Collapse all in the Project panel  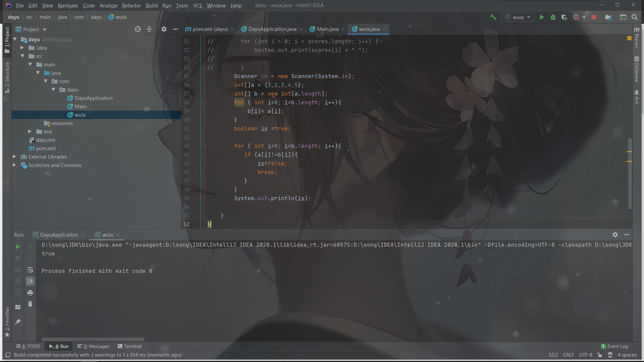[149, 29]
